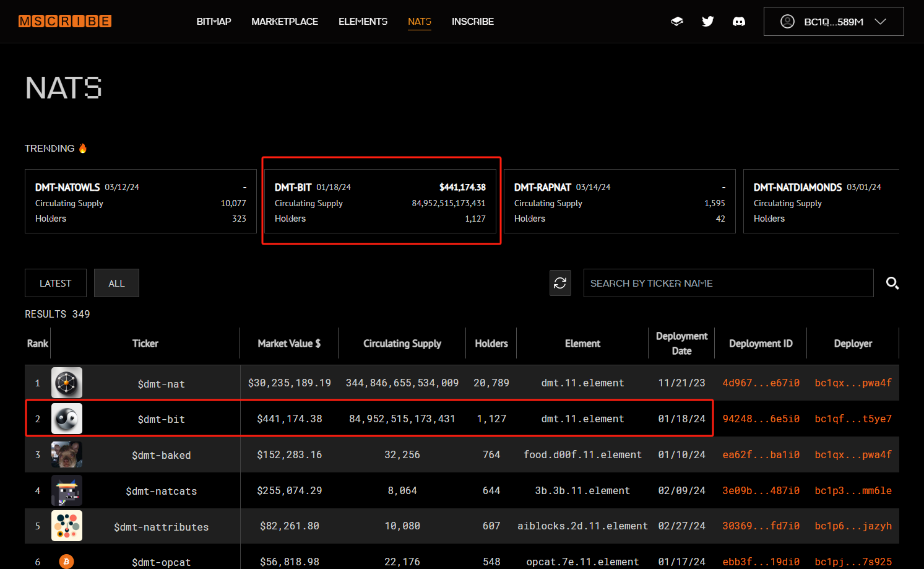Open the DMT-RAPNAT trending card
This screenshot has width=924, height=569.
620,201
